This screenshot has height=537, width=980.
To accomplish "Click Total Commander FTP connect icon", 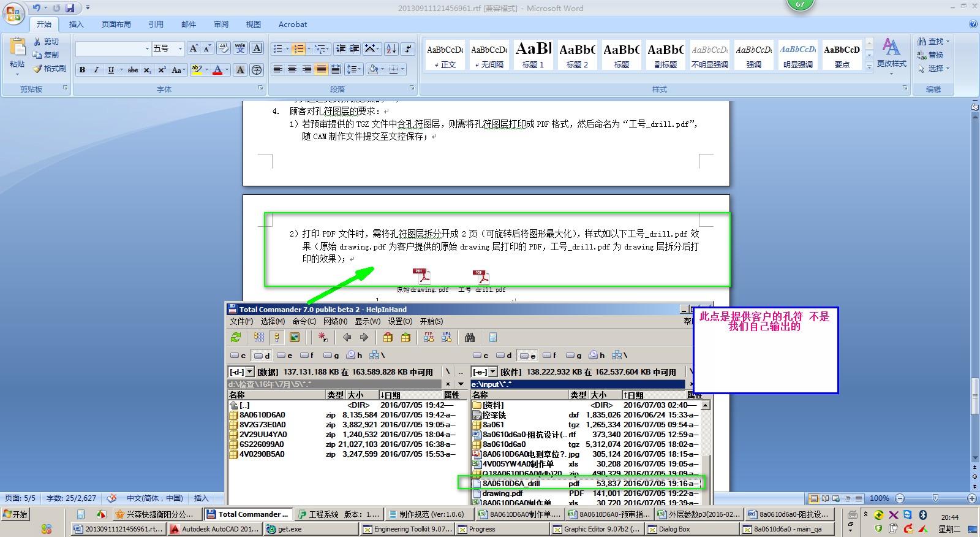I will point(429,337).
